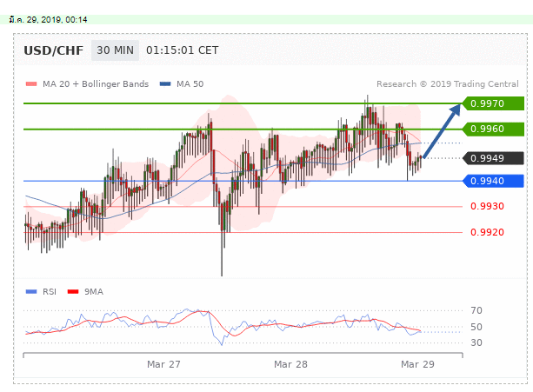Click the Mar 27 date axis label

coord(163,364)
